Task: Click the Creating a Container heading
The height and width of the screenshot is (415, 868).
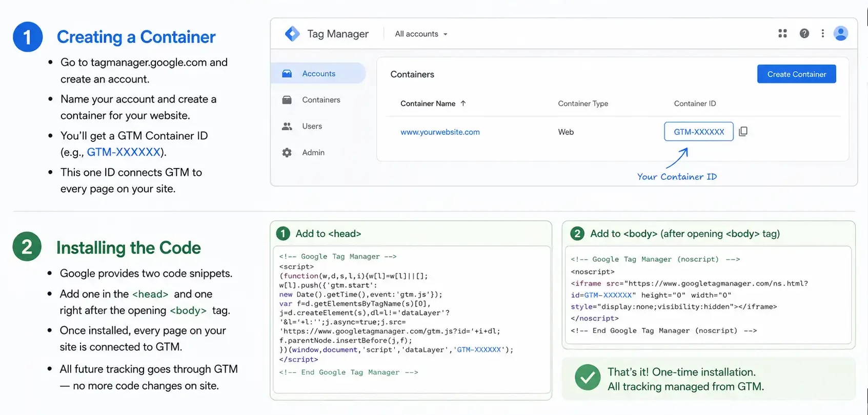Action: 136,37
